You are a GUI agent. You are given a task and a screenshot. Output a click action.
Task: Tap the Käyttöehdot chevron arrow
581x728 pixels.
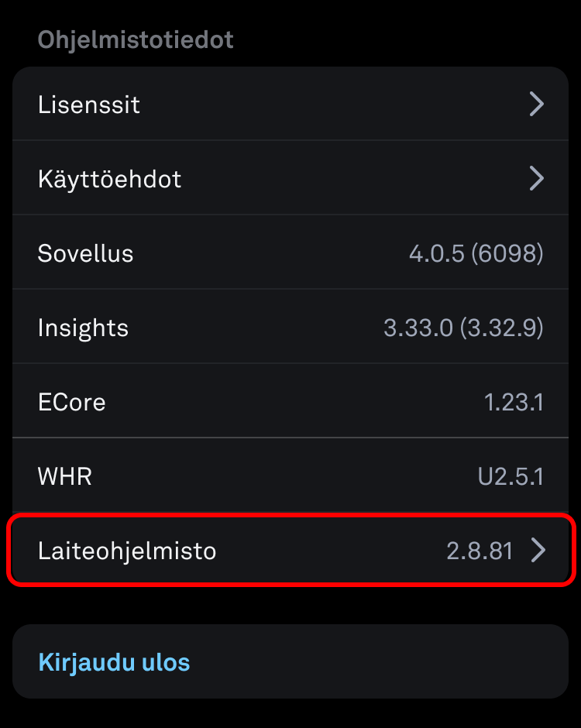(x=536, y=179)
